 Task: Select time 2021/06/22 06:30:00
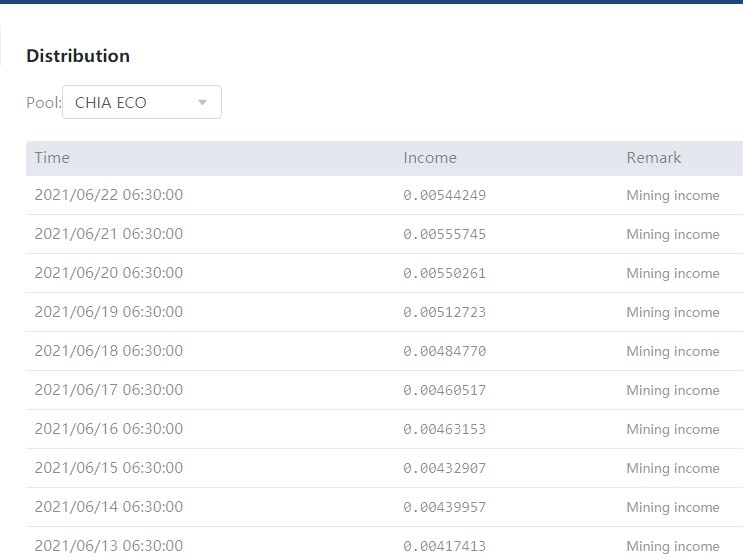(109, 195)
